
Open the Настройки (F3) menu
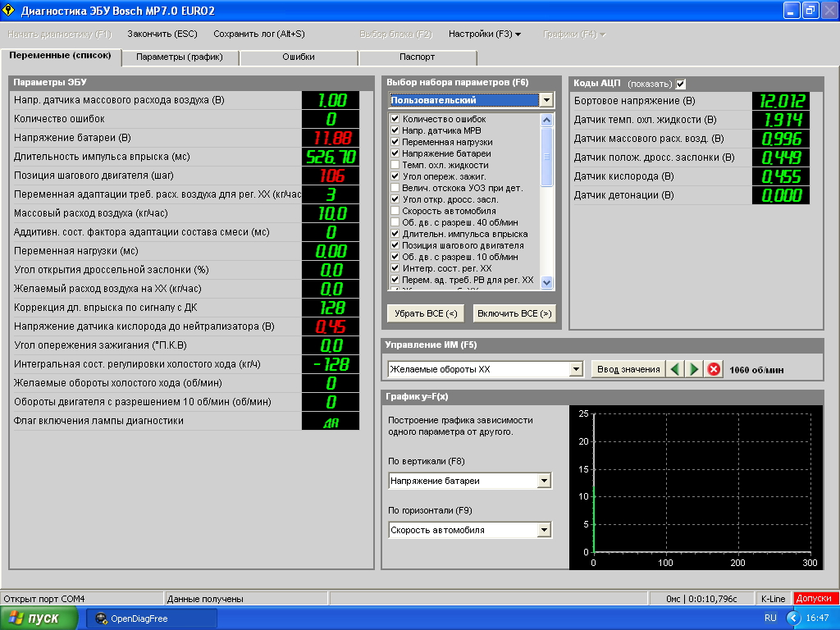(484, 34)
